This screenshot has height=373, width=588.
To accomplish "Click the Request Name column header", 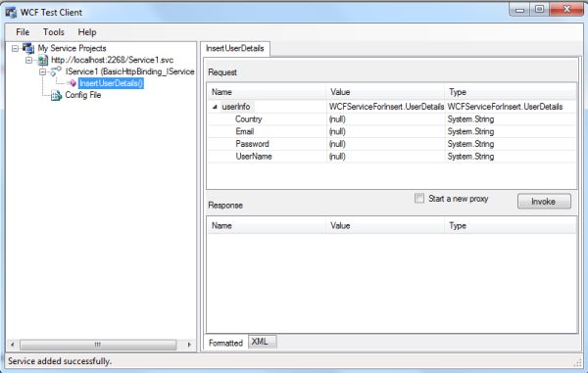I will 267,92.
